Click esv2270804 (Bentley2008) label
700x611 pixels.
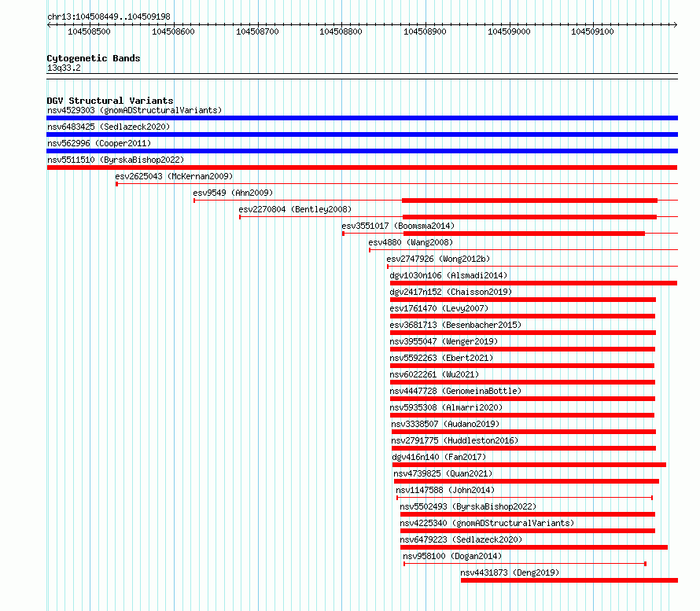295,209
